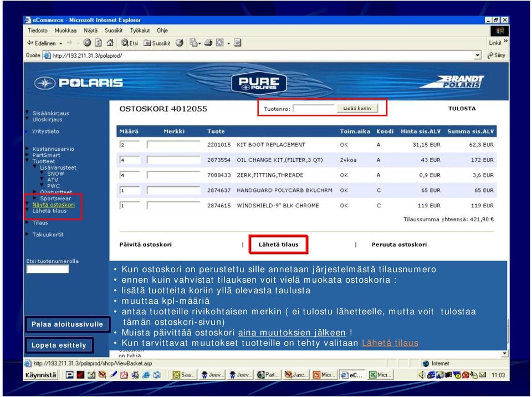Open the Jasc... taskbar window button
532x397 pixels.
(x=295, y=375)
